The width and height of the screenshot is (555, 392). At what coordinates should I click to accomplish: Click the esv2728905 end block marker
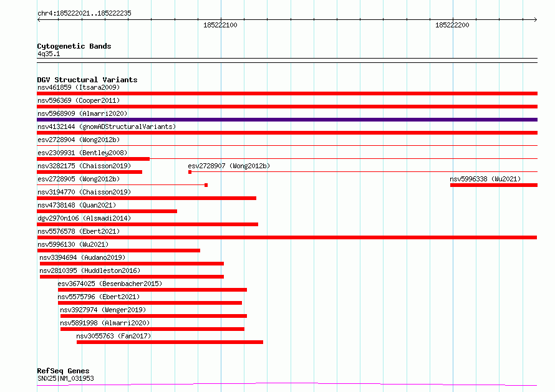[206, 185]
